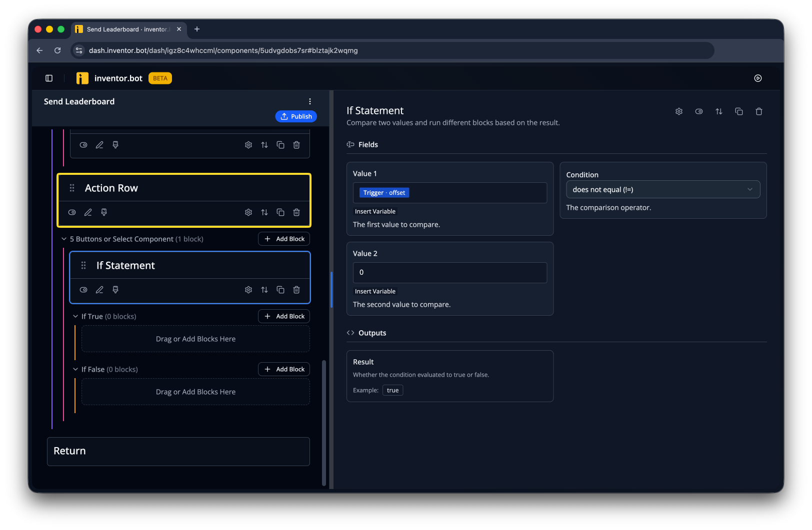Click the move arrows icon on If Statement block
The image size is (812, 530).
[x=264, y=290]
